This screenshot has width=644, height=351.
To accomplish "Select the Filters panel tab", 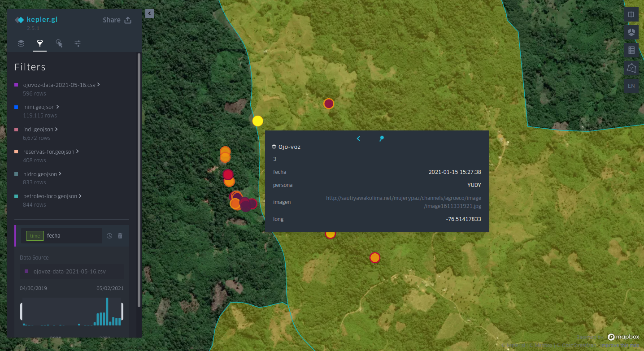I will point(40,43).
